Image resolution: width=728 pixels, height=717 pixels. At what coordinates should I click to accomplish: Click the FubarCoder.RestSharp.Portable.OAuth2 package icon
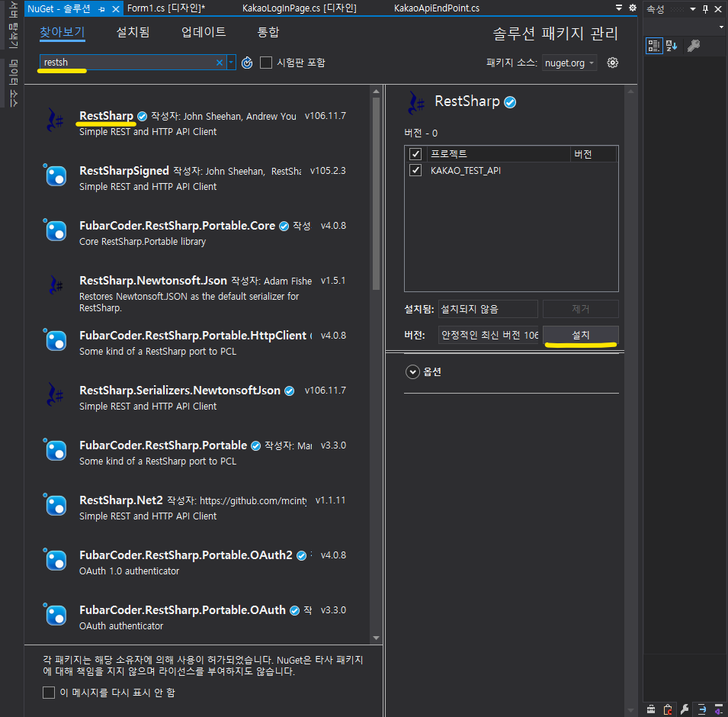[x=56, y=560]
